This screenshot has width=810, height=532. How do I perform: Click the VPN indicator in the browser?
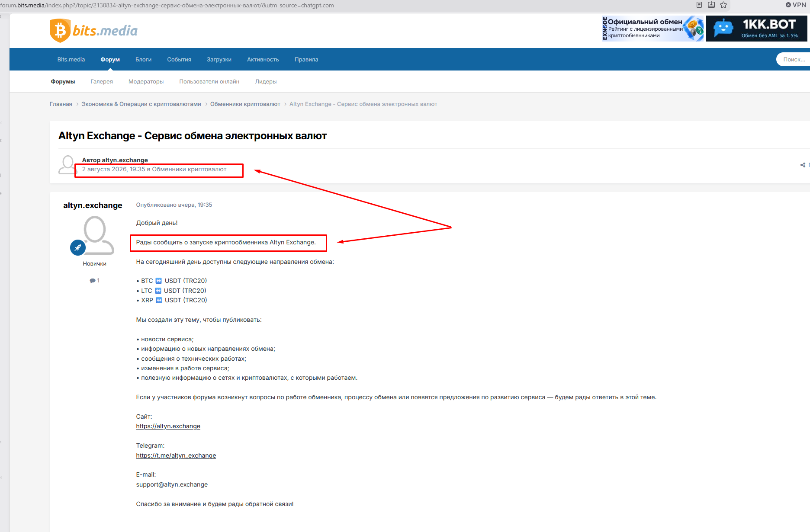(x=796, y=5)
